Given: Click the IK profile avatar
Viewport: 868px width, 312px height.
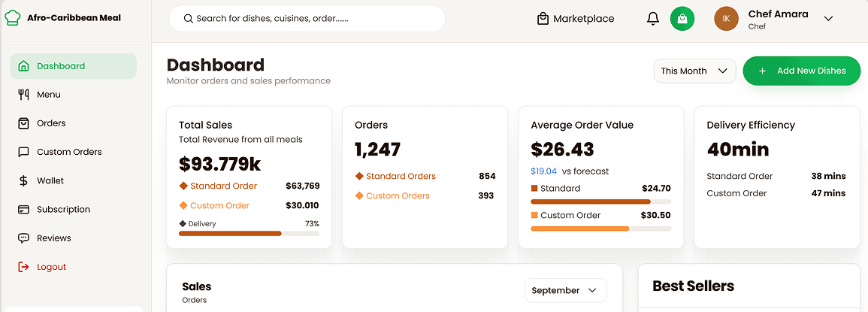Looking at the screenshot, I should 726,19.
